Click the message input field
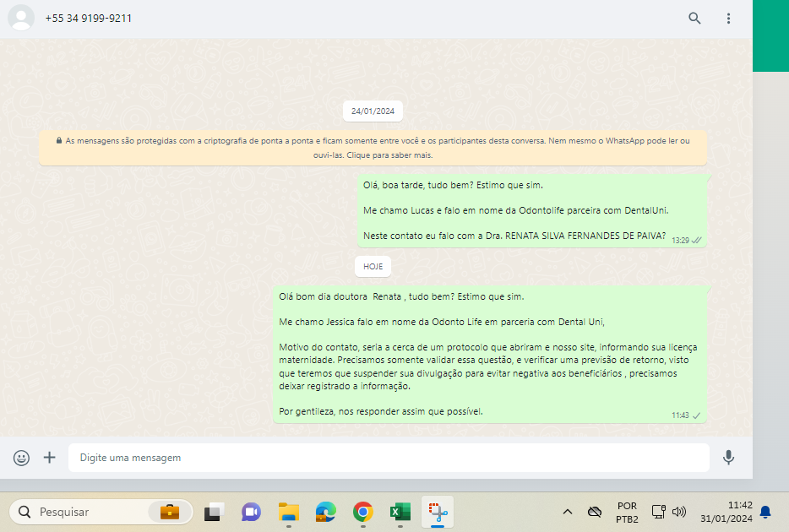 389,458
